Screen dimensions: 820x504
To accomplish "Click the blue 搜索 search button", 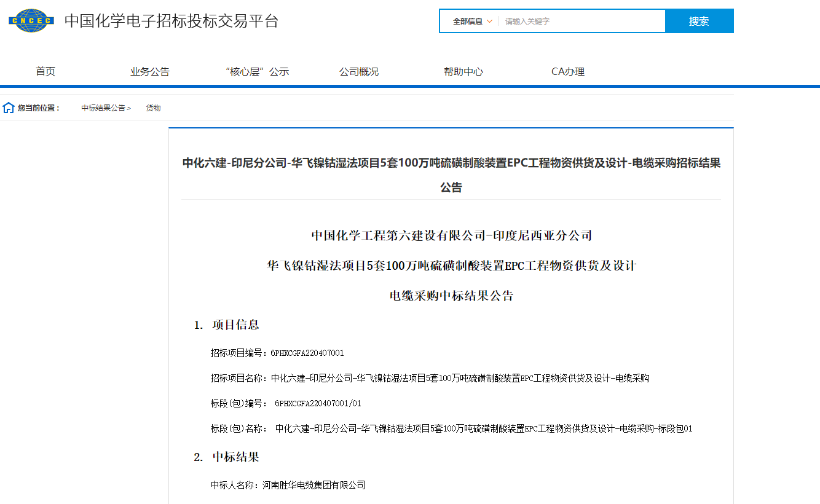I will pos(700,20).
